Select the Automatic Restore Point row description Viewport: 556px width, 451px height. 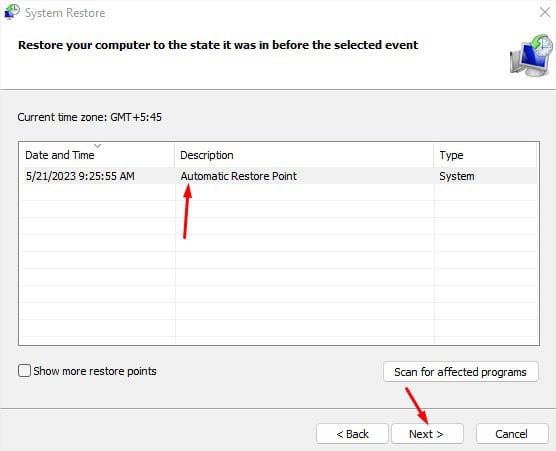coord(238,176)
